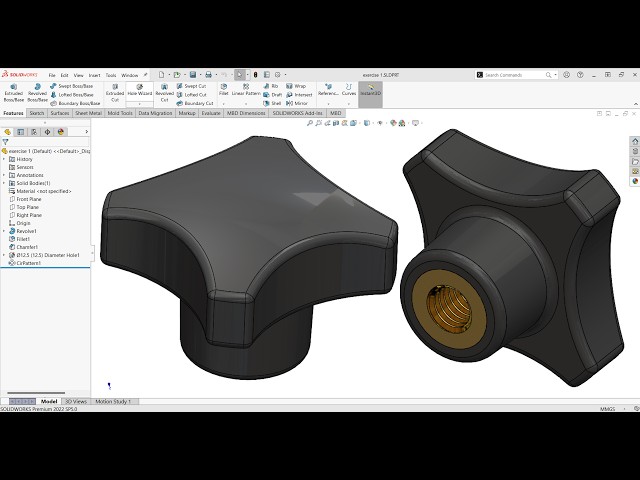Viewport: 640px width, 480px height.
Task: Toggle Instant3D mode
Action: [x=371, y=94]
